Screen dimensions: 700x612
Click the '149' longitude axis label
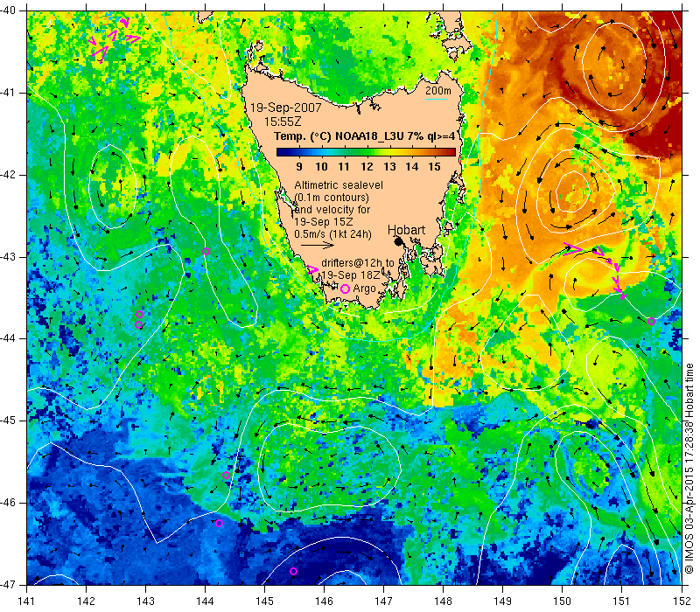click(502, 601)
